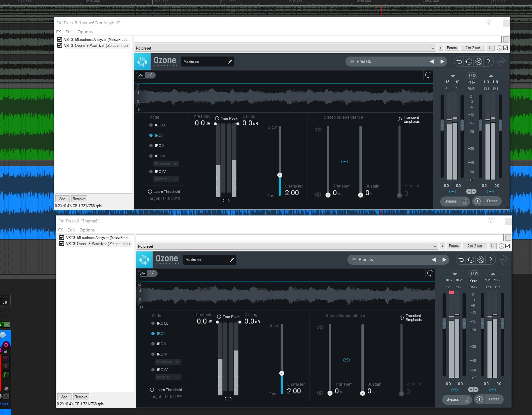Screen dimensions: 532x415
Task: Toggle transient-sustain link in Track 6 Stereo Independence
Action: tap(346, 360)
